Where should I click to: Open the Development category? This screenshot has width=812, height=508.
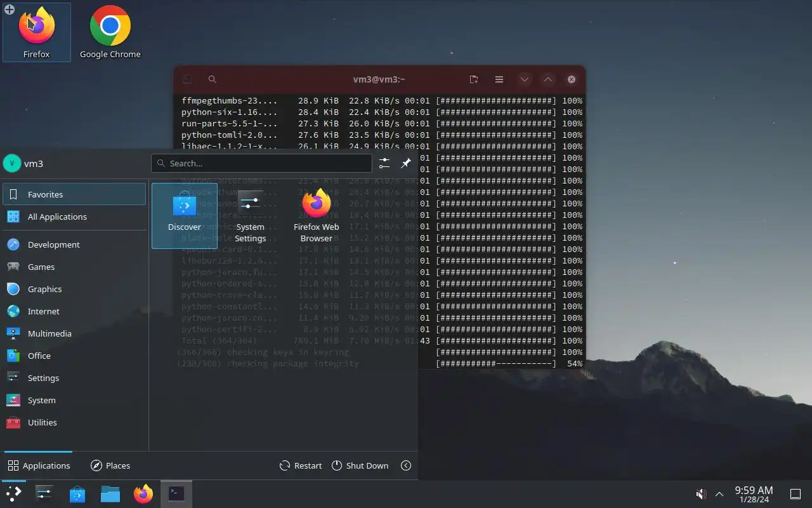74,244
